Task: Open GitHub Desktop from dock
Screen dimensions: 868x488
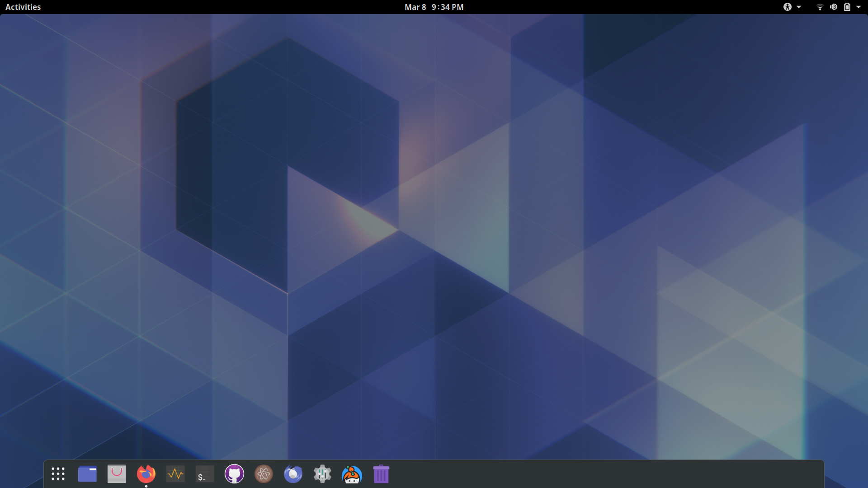Action: point(234,474)
